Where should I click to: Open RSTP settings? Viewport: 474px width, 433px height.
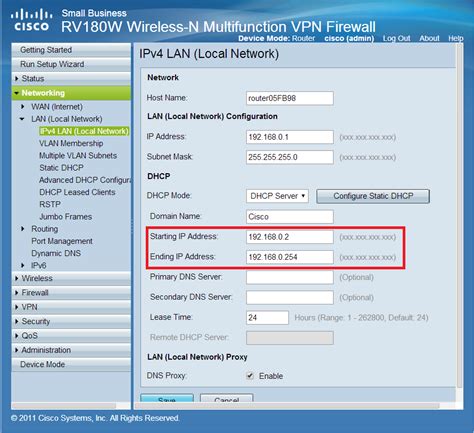(x=50, y=204)
